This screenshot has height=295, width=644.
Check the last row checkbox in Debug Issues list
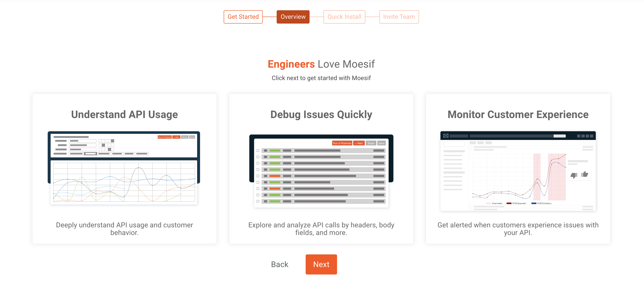pos(258,201)
